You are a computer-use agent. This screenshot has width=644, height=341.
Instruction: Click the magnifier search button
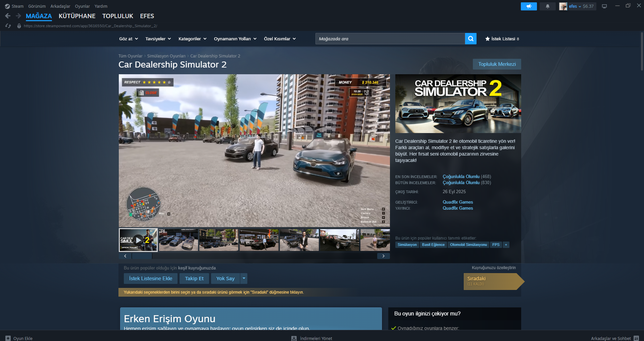[x=471, y=39]
